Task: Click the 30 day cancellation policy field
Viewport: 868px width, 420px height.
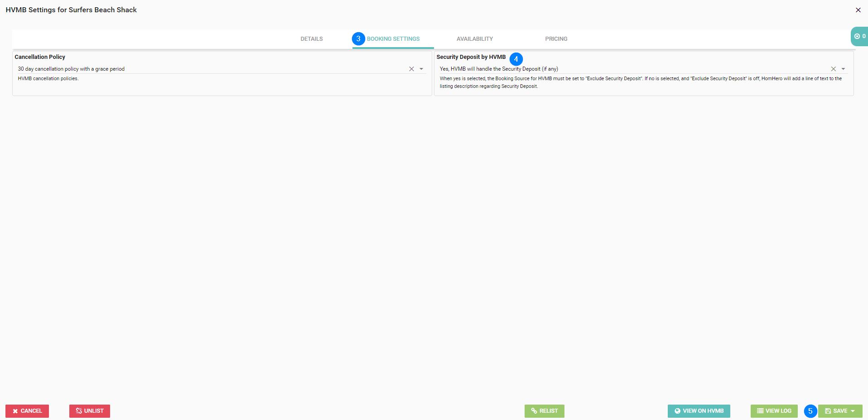Action: (x=208, y=69)
